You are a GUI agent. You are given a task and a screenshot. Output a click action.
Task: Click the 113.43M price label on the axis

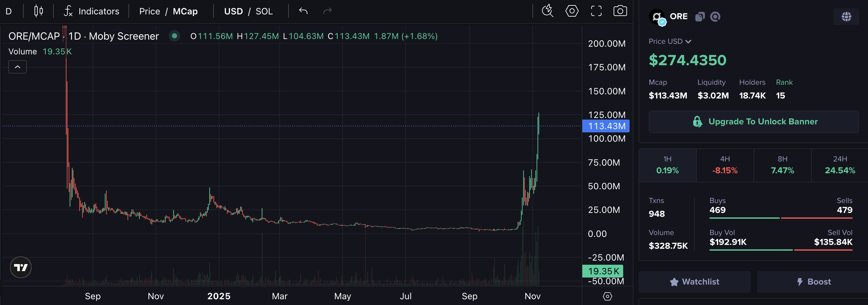tap(606, 126)
